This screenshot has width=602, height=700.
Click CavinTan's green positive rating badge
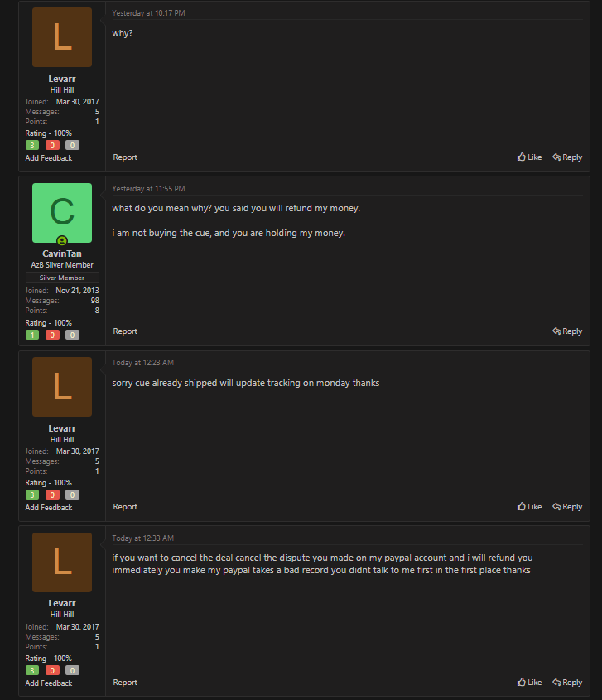(x=32, y=336)
